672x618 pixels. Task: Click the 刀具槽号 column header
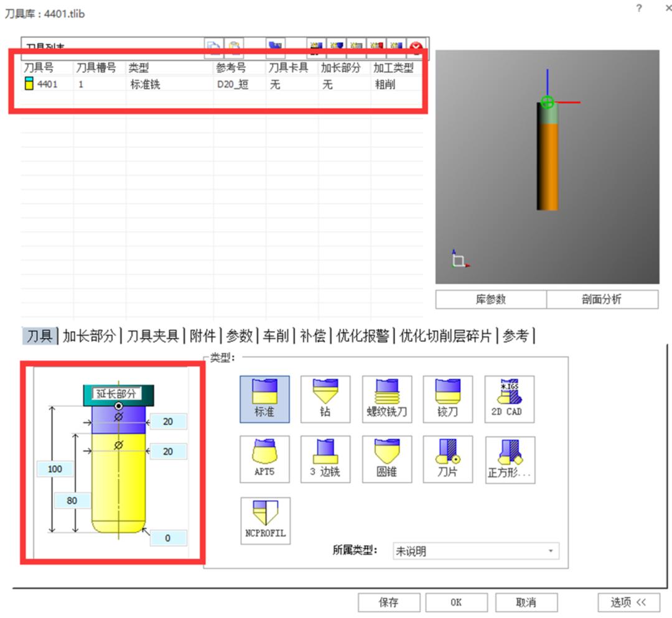coord(96,68)
